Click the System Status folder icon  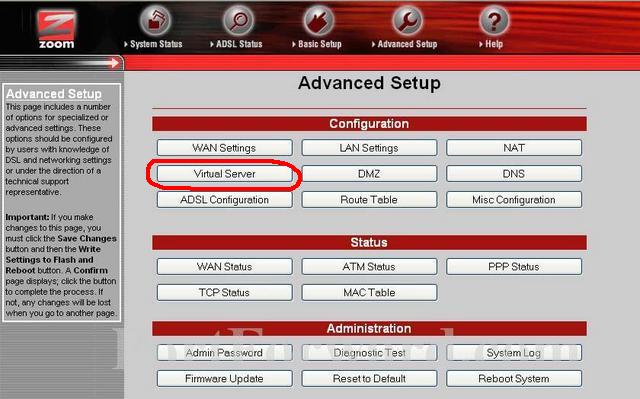pyautogui.click(x=156, y=20)
